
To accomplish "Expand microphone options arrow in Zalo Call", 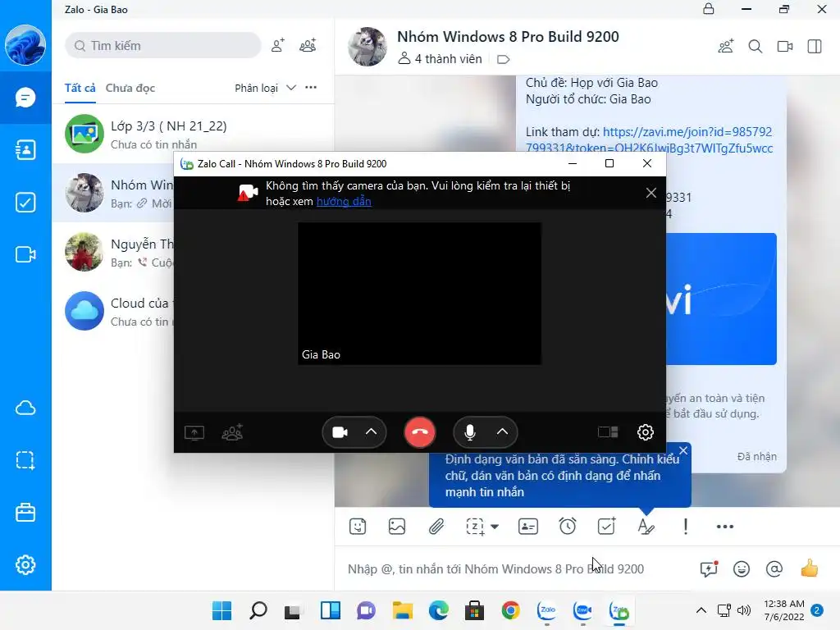I will 503,432.
